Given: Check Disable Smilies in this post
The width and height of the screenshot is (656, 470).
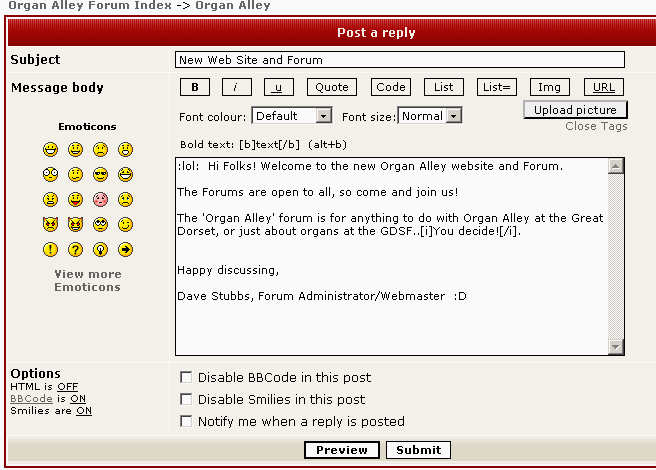Looking at the screenshot, I should [x=185, y=400].
